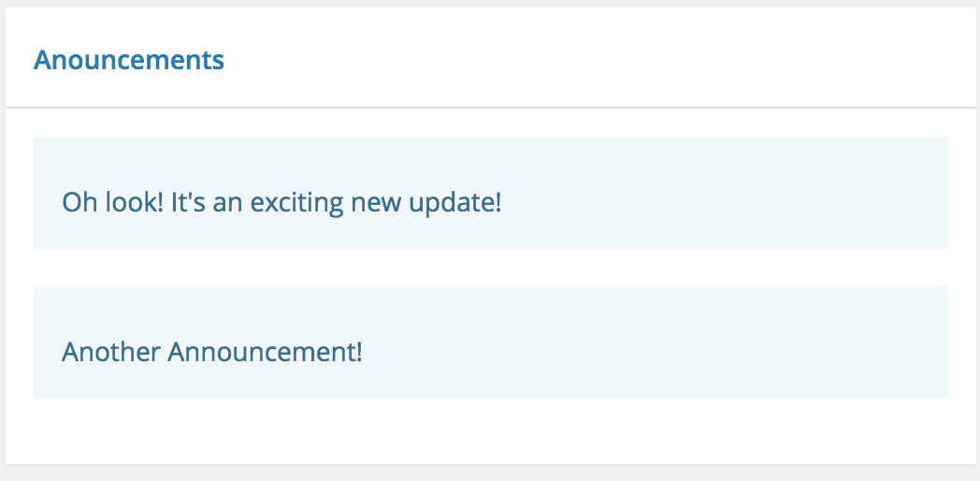This screenshot has width=980, height=481.
Task: Open the 'Another Announcement!' announcement
Action: [491, 343]
